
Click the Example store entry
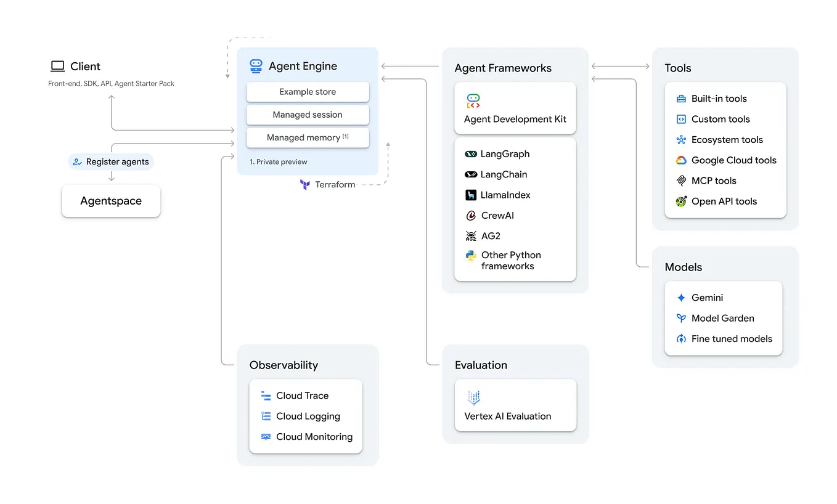(307, 91)
